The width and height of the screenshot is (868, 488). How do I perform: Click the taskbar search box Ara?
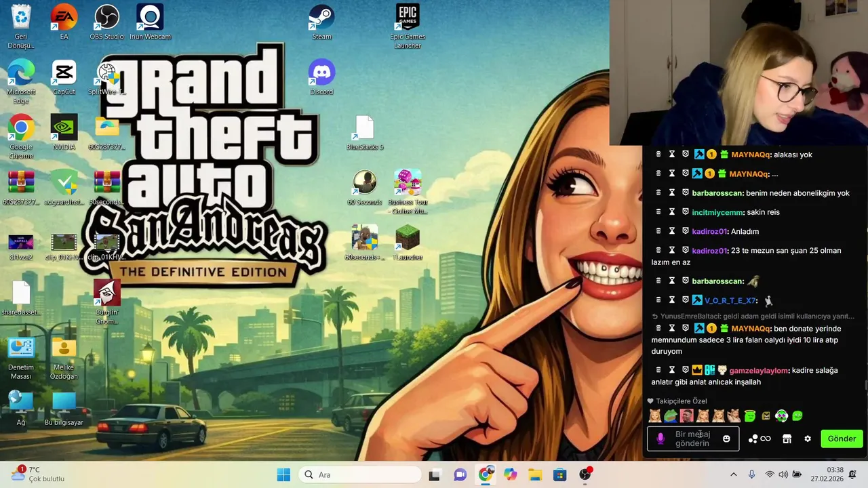click(359, 474)
